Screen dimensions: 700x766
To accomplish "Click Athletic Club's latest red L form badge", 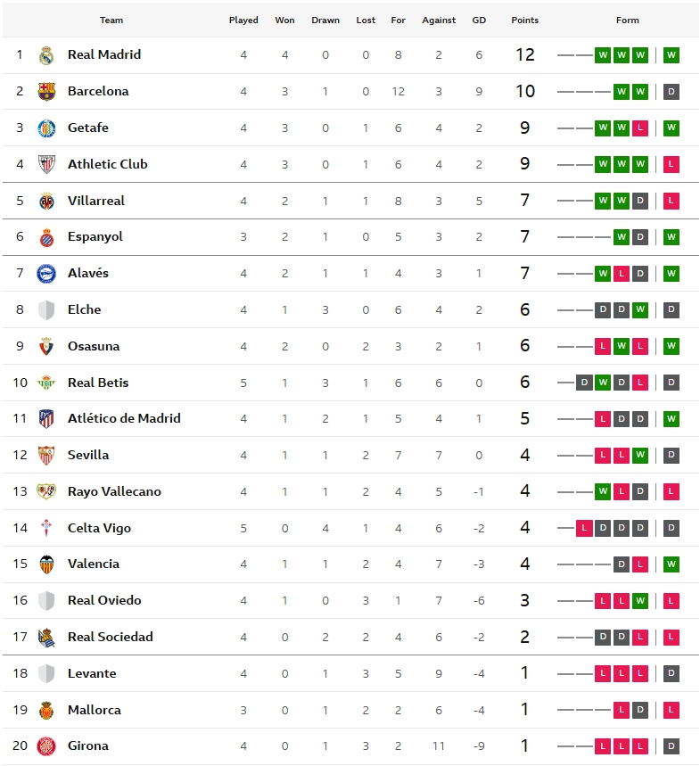I will coord(671,164).
